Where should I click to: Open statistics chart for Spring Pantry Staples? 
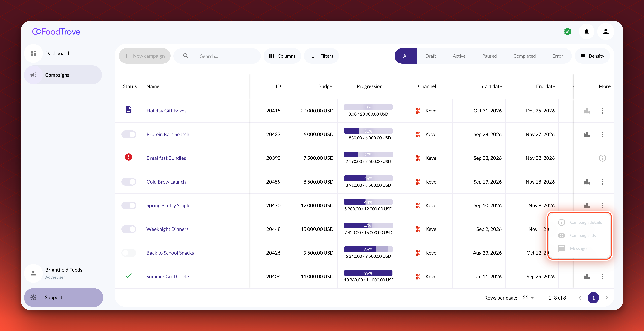coord(587,206)
